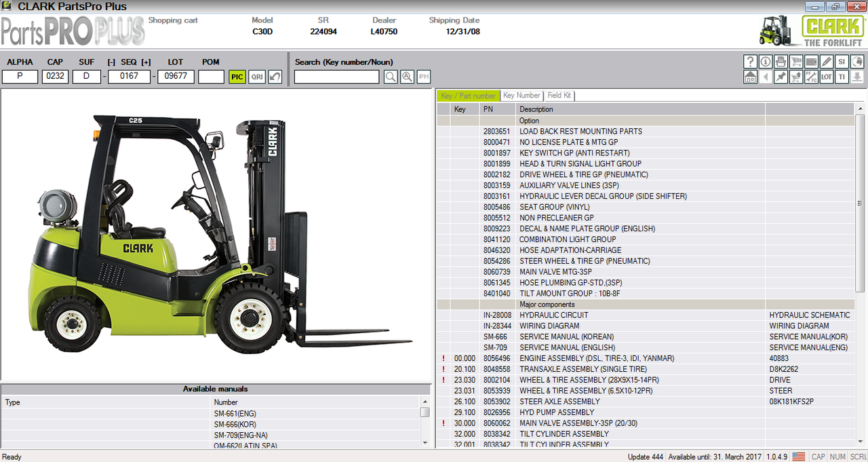Click the Description column header

[x=640, y=109]
